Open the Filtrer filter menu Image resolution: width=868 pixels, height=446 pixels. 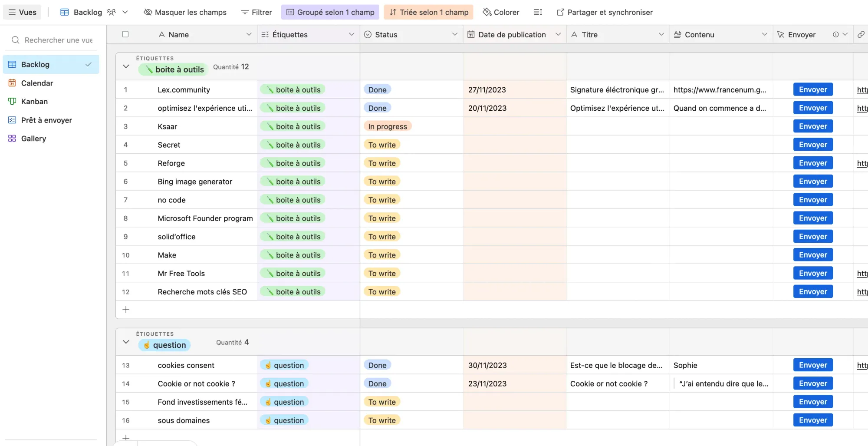point(256,12)
